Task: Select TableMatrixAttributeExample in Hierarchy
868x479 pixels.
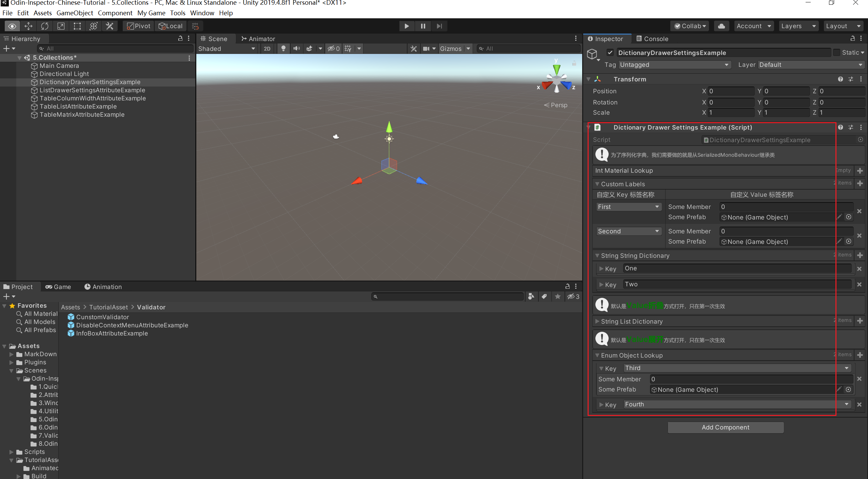Action: point(82,114)
